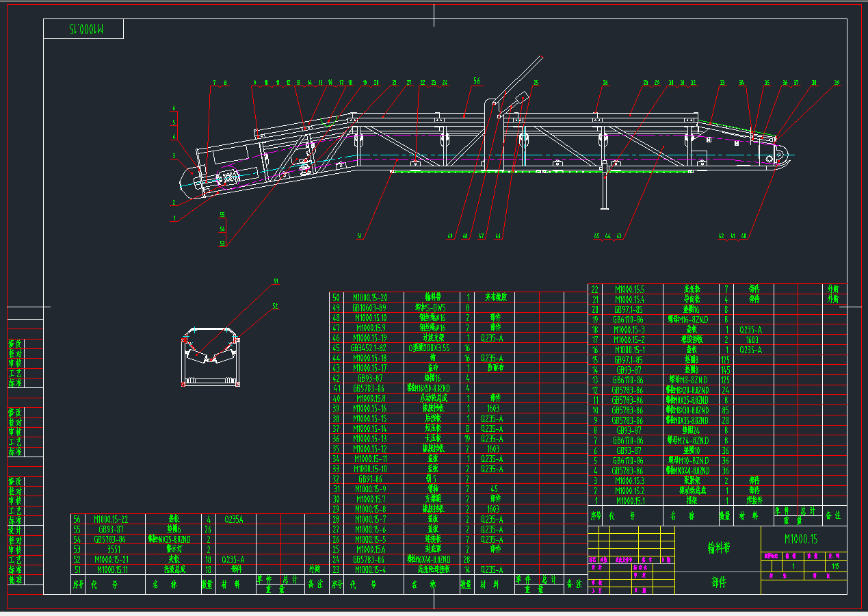Pick the M1000.15-19 code in row 46

coord(370,338)
